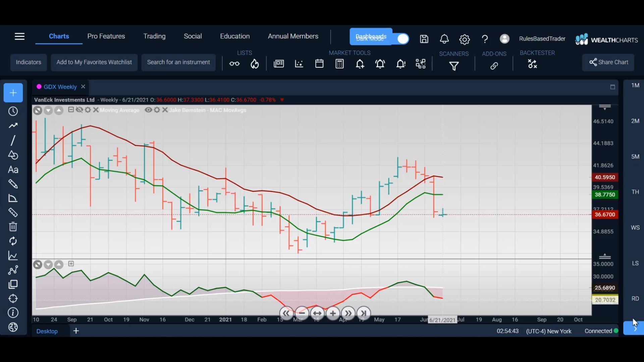Open the Social menu

[x=193, y=36]
